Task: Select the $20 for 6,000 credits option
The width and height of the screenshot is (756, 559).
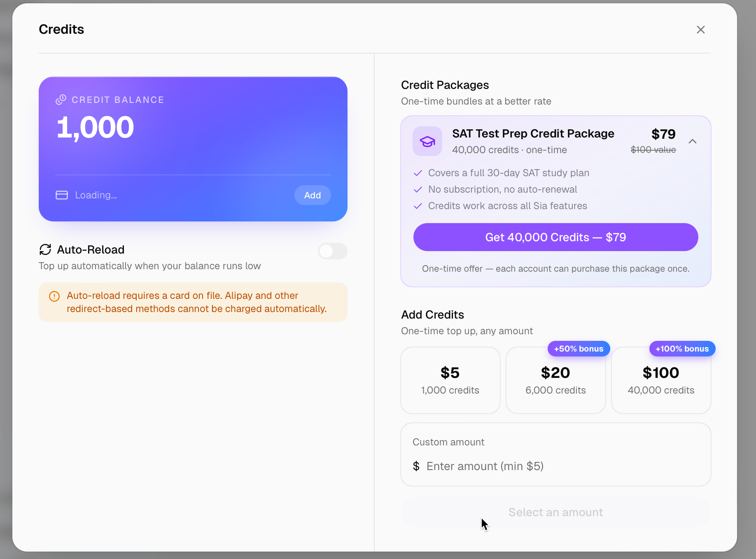Action: [556, 380]
